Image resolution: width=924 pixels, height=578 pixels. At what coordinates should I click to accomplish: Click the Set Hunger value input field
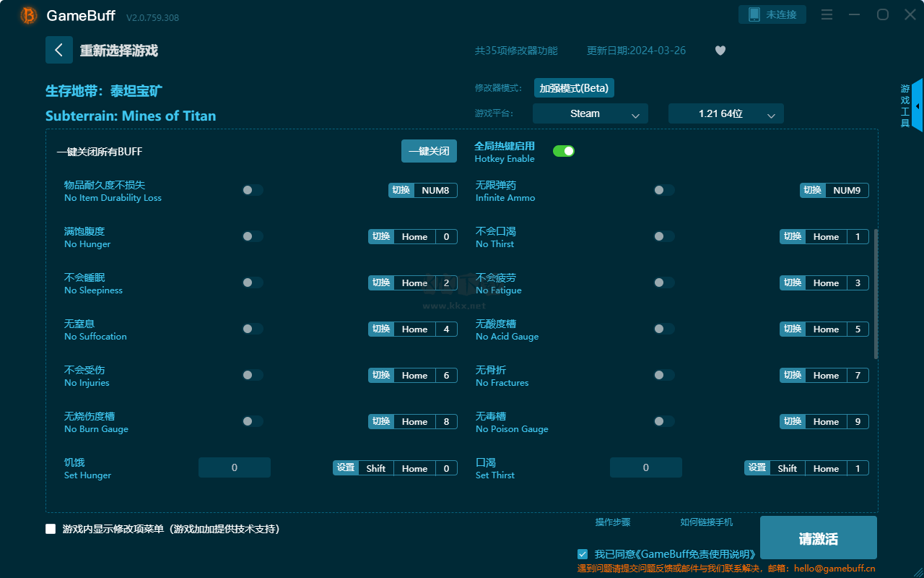point(235,467)
